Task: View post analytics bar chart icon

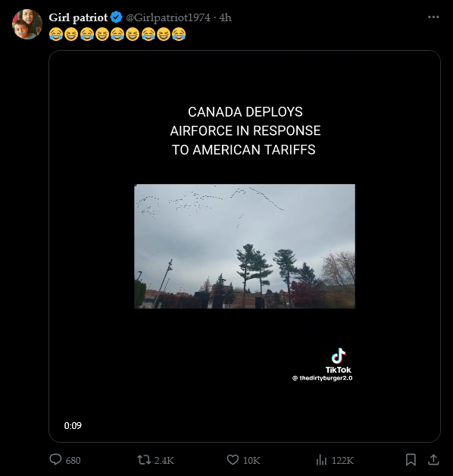Action: pyautogui.click(x=321, y=460)
